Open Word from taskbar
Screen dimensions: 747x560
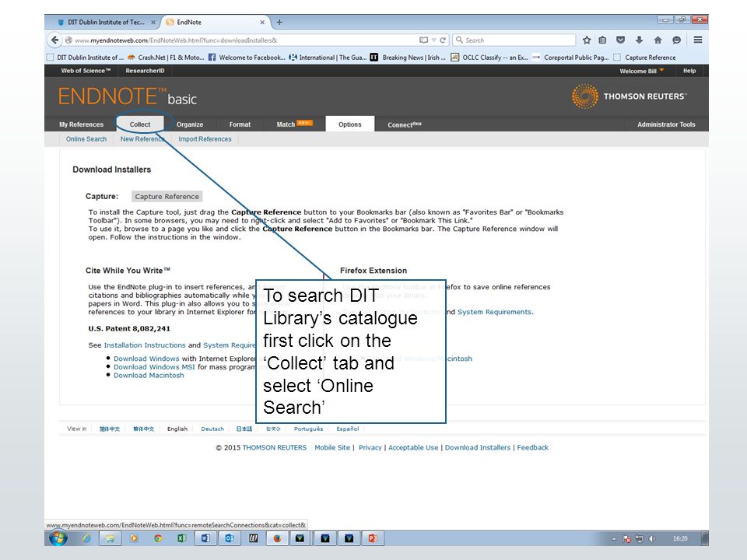(205, 538)
